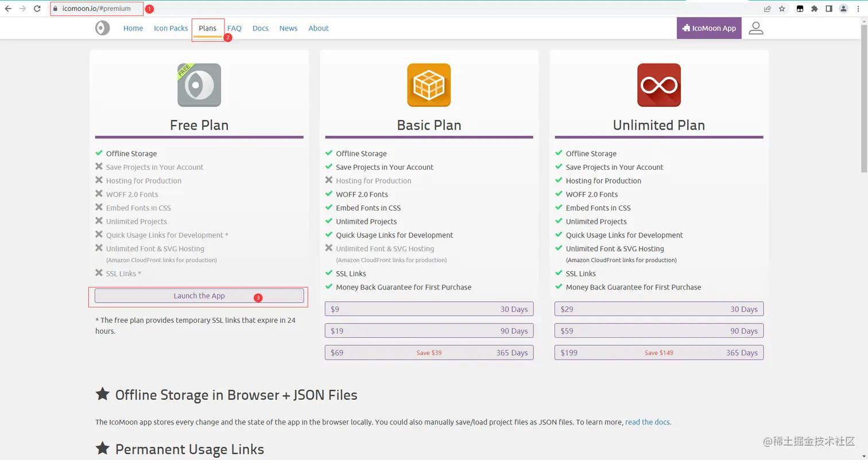Click 'Money Back Guarantee for First Purchase' under Basic Plan
The image size is (868, 460).
[x=404, y=287]
